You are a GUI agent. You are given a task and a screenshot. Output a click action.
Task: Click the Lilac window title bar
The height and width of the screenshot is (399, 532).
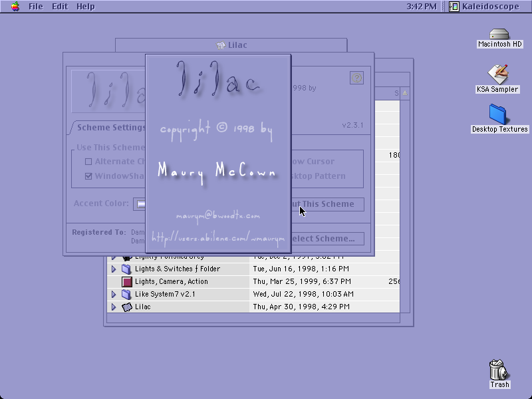[x=231, y=45]
